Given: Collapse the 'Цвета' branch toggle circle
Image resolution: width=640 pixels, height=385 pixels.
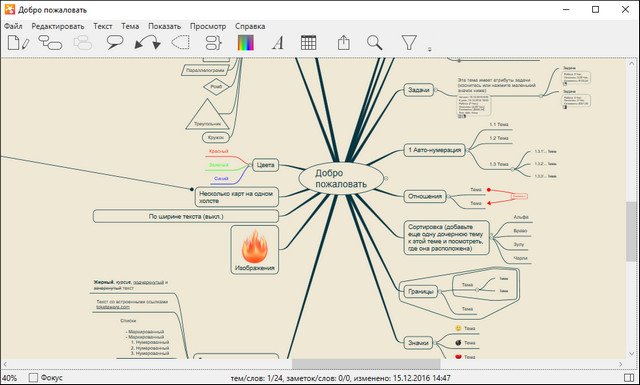Looking at the screenshot, I should 250,165.
